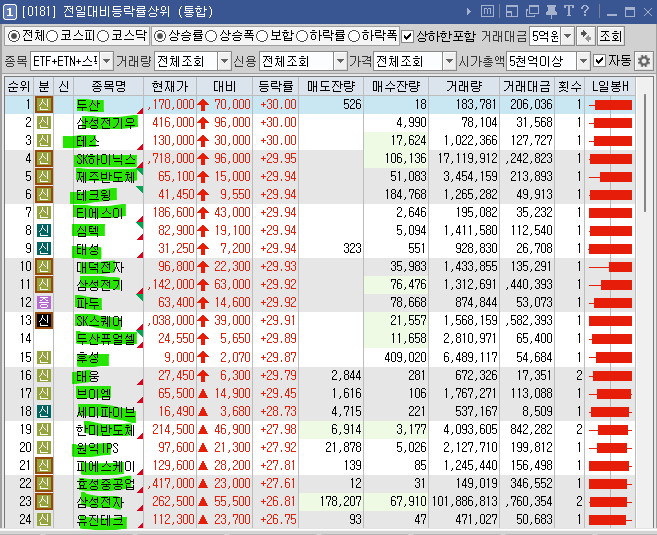Select the 코스피 radio button
This screenshot has height=535, width=657.
pyautogui.click(x=52, y=36)
